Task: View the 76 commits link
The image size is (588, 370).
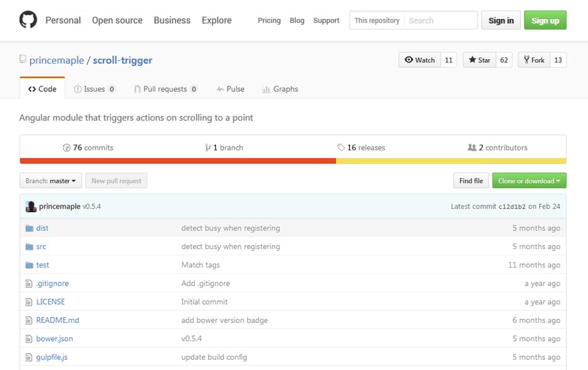Action: coord(88,147)
